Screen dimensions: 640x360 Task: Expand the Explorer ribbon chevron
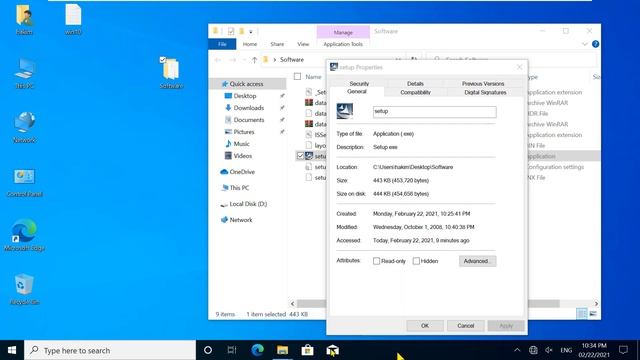(x=584, y=44)
